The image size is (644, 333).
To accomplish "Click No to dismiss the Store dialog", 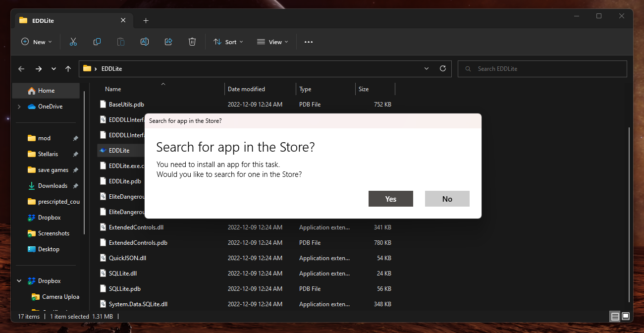I will tap(447, 199).
